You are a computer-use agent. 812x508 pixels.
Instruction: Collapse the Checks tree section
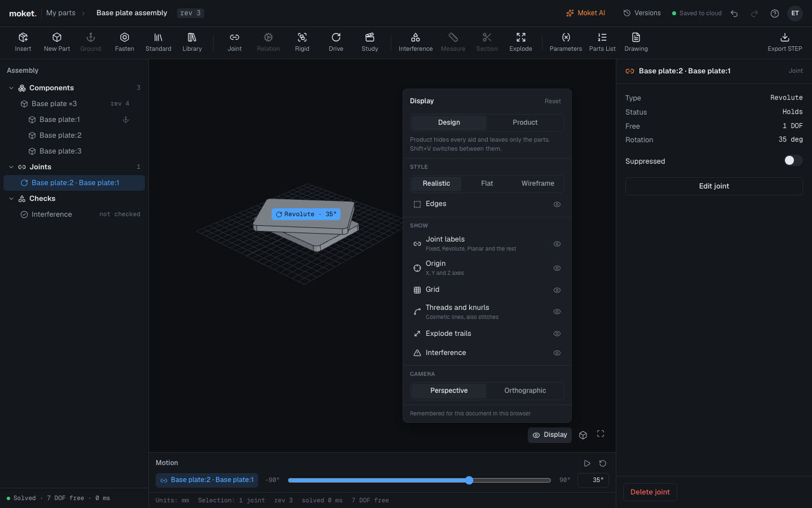click(x=11, y=199)
